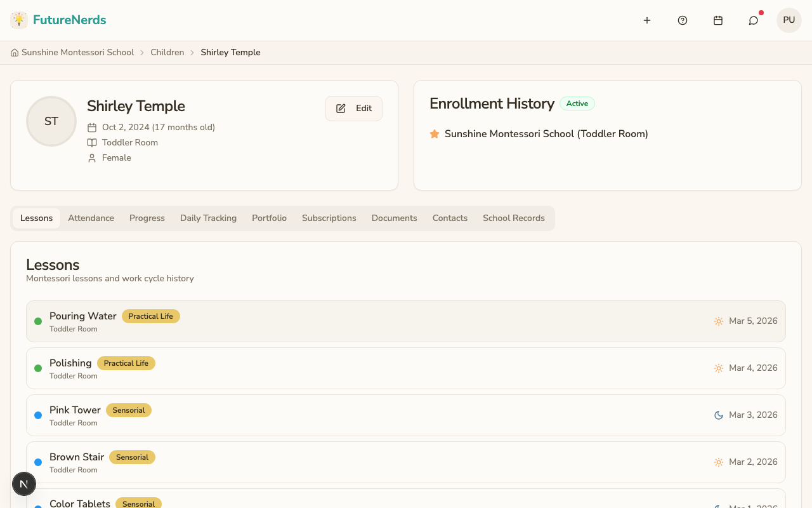Viewport: 812px width, 508px height.
Task: Switch to the Portfolio tab
Action: (269, 218)
